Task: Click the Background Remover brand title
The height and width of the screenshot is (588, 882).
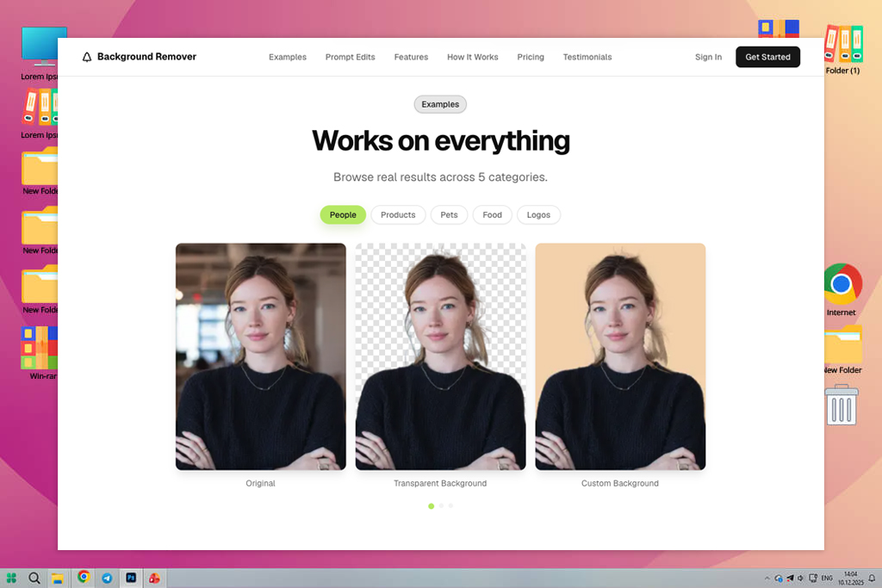Action: pos(146,56)
